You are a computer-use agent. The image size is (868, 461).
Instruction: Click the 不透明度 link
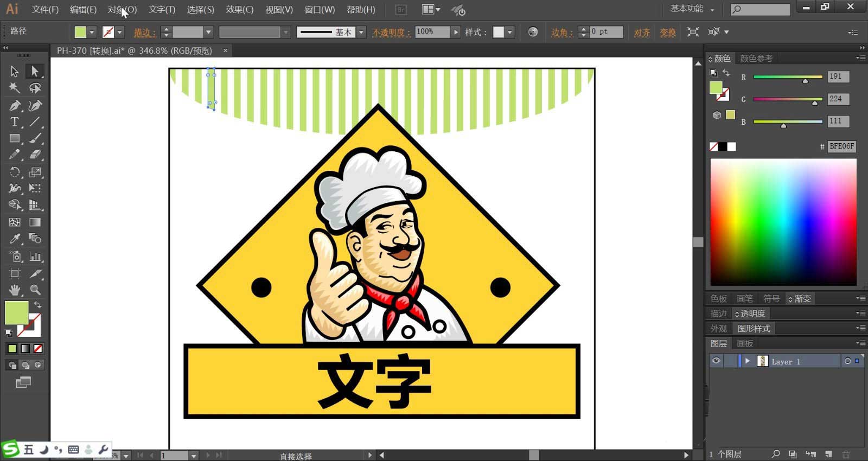[x=391, y=33]
